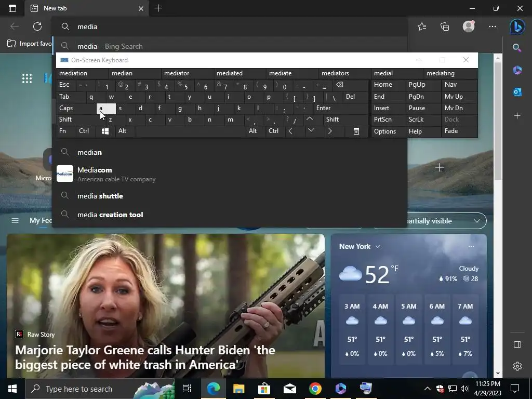Open the Collections icon
The height and width of the screenshot is (399, 532).
pyautogui.click(x=445, y=26)
